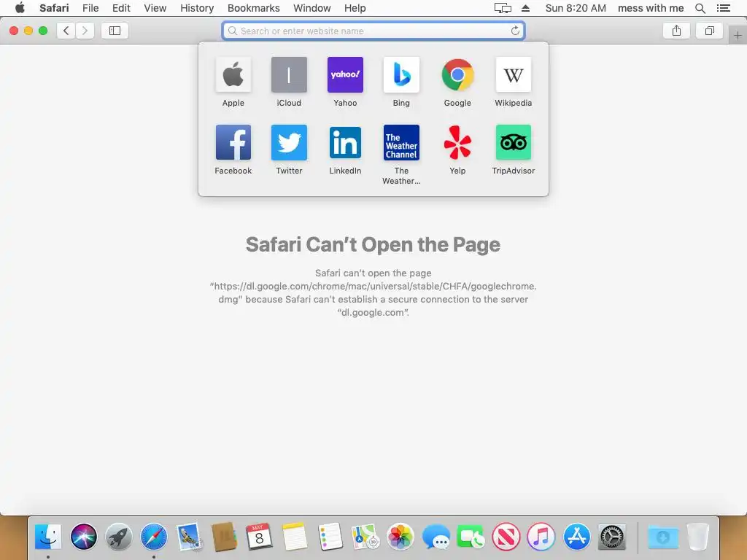Open the Twitter favorite tile
The width and height of the screenshot is (747, 560).
pos(289,142)
